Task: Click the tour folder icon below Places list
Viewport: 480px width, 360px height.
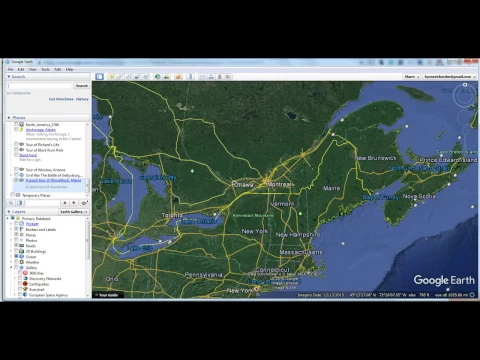Action: click(x=85, y=203)
